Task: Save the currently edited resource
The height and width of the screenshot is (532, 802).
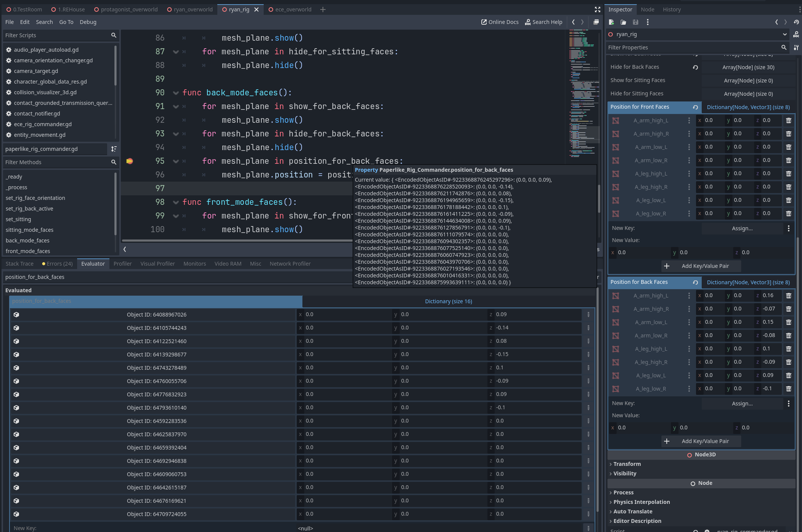Action: [635, 22]
